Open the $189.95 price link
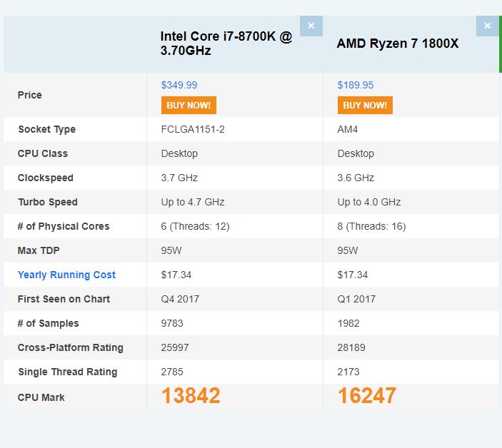The image size is (502, 448). click(x=356, y=85)
